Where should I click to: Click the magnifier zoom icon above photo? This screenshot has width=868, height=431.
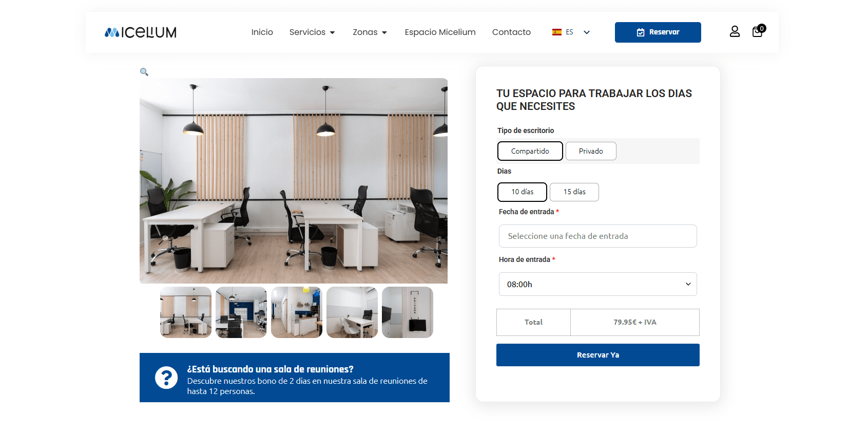144,72
